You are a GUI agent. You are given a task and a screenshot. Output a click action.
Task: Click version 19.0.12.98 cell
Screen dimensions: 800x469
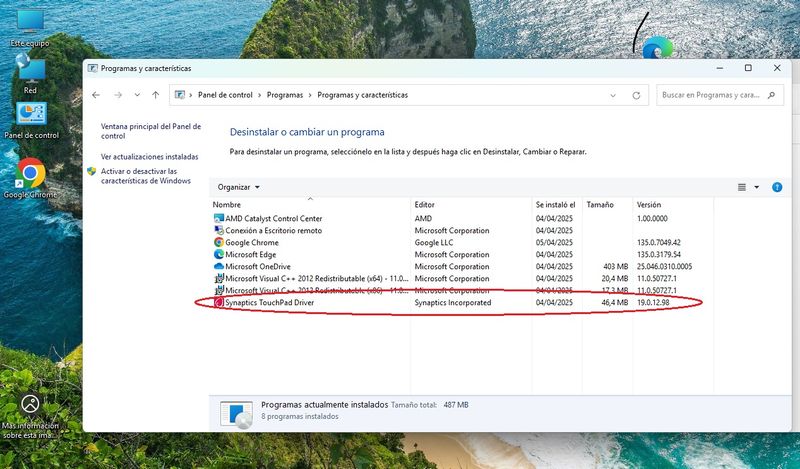653,303
